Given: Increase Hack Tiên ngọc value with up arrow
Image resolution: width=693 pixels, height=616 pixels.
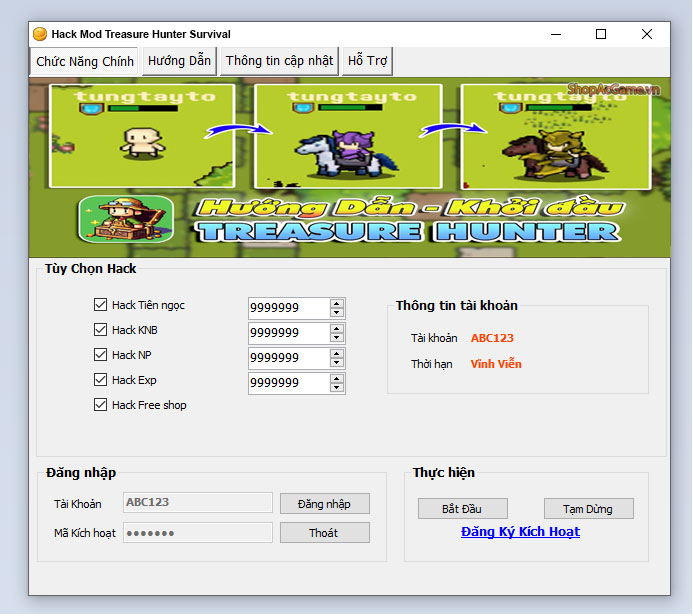Looking at the screenshot, I should point(337,304).
